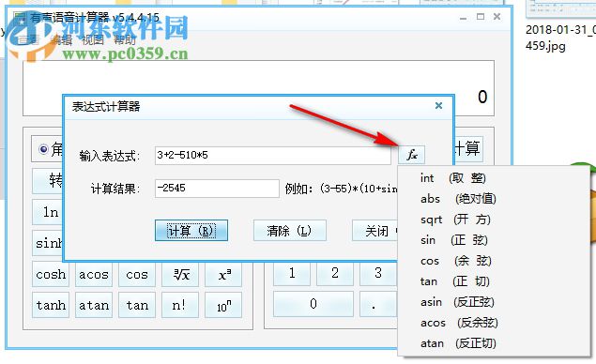Close the expression calculator dialog
This screenshot has width=596, height=364.
[438, 106]
